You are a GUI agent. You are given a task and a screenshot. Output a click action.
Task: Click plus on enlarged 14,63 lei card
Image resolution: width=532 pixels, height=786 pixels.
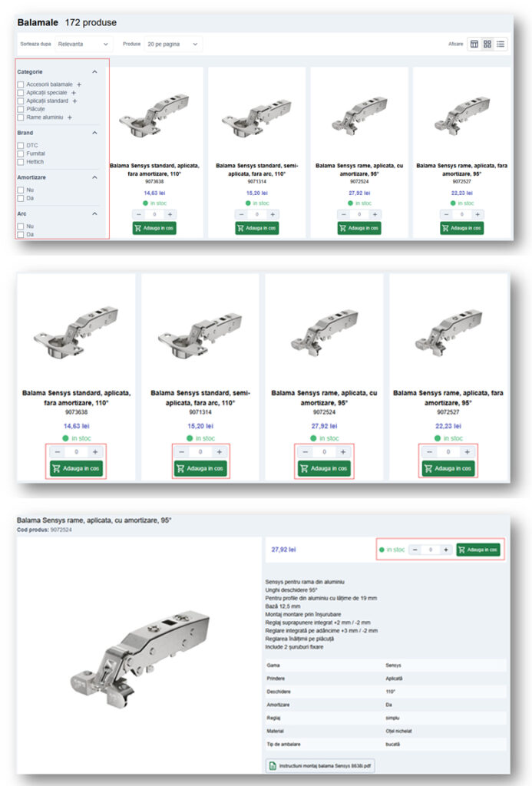(94, 451)
